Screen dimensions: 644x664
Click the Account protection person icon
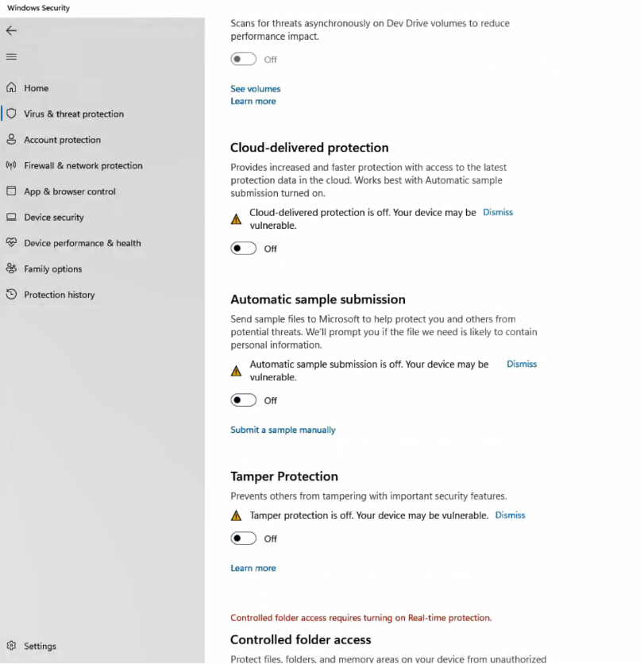tap(11, 140)
